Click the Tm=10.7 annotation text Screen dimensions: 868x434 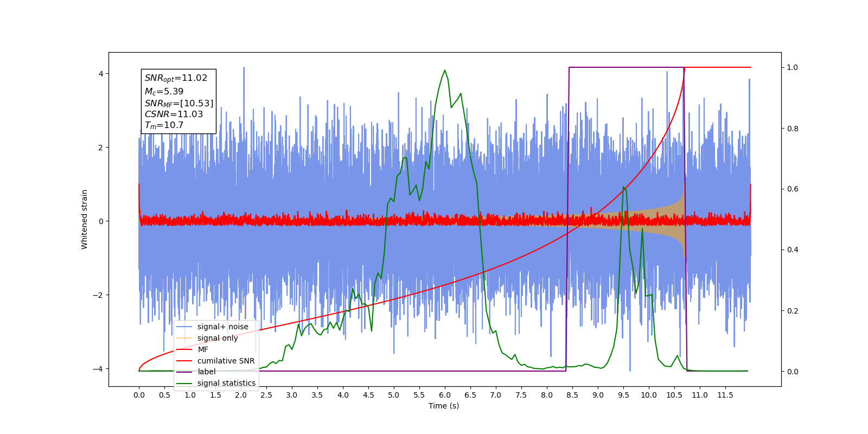tap(164, 125)
